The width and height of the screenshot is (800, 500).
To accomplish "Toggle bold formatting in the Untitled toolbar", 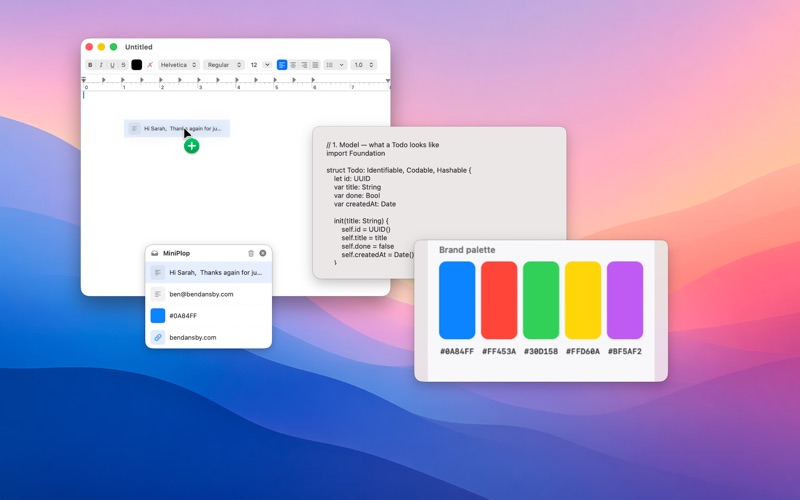I will (90, 65).
